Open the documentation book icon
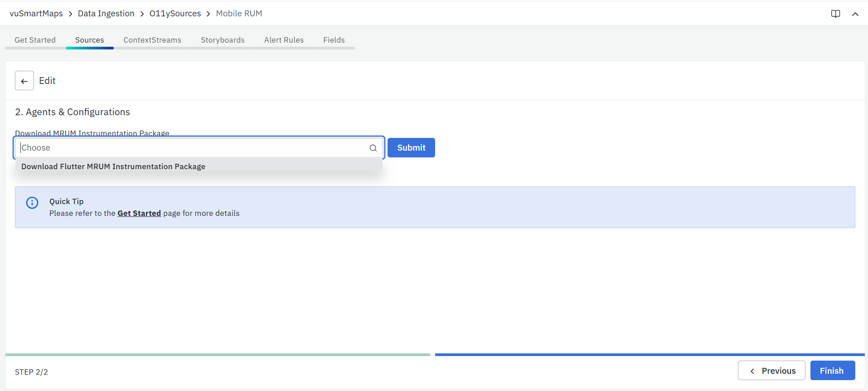The width and height of the screenshot is (868, 391). [x=835, y=14]
